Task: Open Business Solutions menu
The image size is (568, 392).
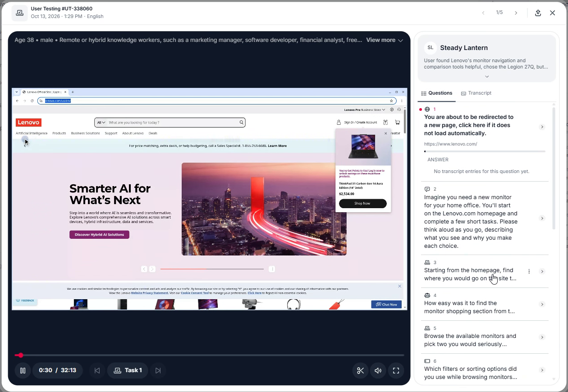Action: point(85,133)
